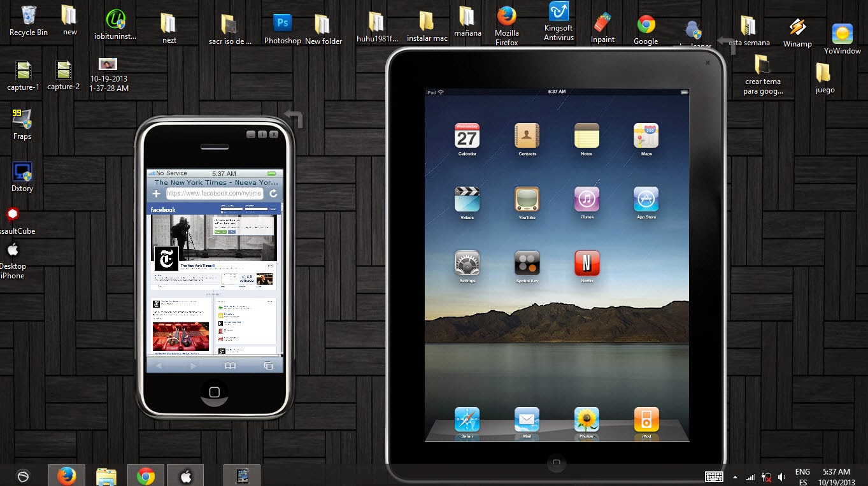Click the Apple logo taskbar button
The width and height of the screenshot is (868, 486).
(185, 475)
